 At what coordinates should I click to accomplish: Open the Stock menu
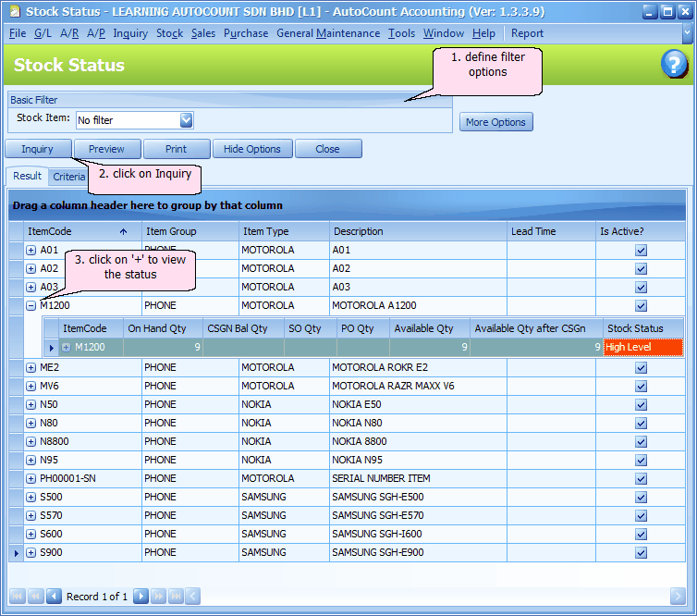169,33
